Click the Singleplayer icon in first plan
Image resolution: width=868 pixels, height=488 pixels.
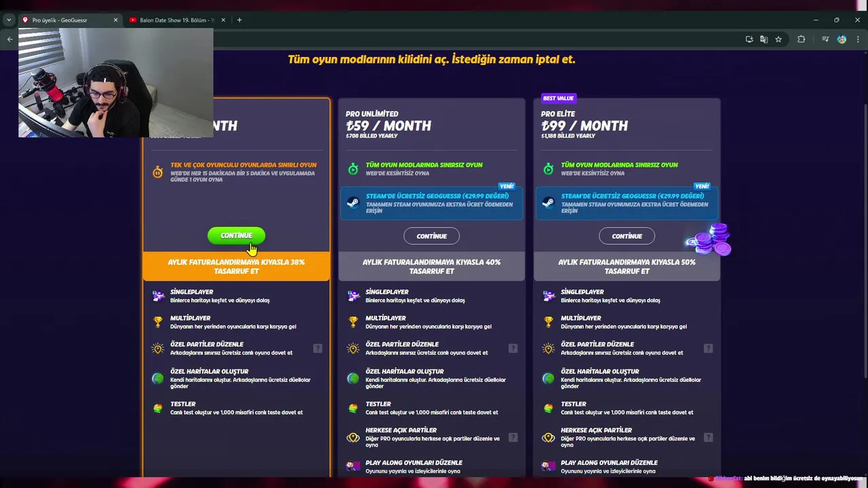[158, 296]
